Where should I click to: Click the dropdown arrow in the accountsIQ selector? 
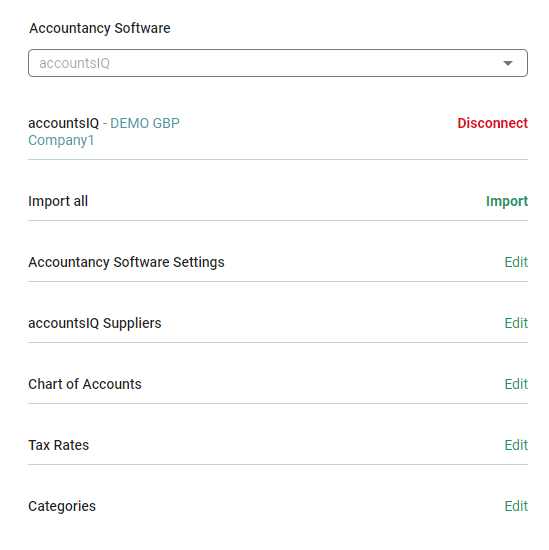[508, 63]
